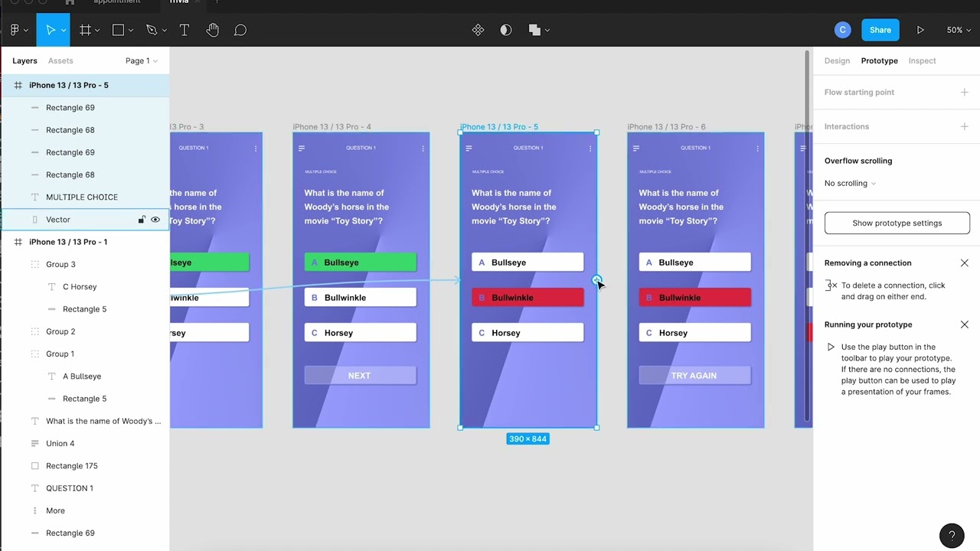Open Frame tool options dropdown arrow
The height and width of the screenshot is (551, 980).
[x=98, y=31]
